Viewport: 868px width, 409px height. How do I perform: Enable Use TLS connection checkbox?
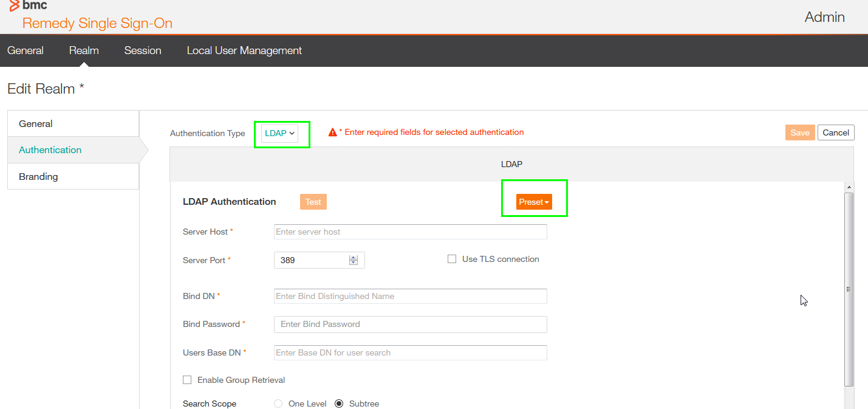[x=452, y=259]
